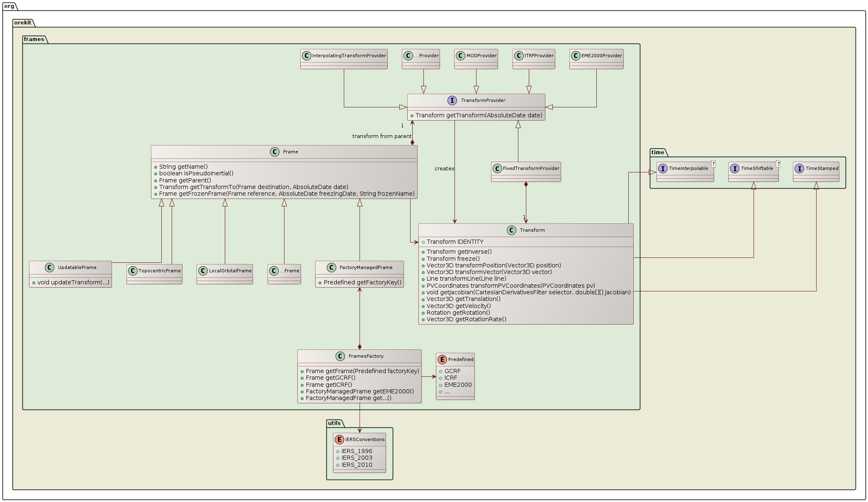Select the frames package tab
The height and width of the screenshot is (502, 868).
point(34,39)
